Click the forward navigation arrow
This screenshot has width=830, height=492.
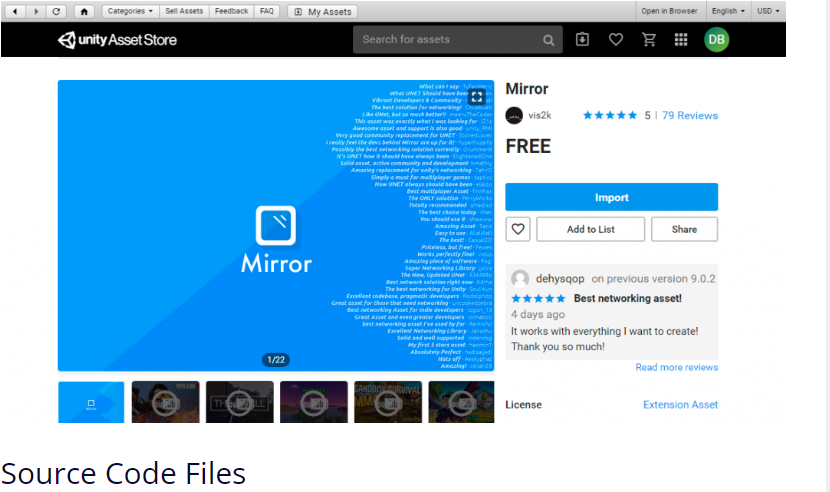coord(35,11)
